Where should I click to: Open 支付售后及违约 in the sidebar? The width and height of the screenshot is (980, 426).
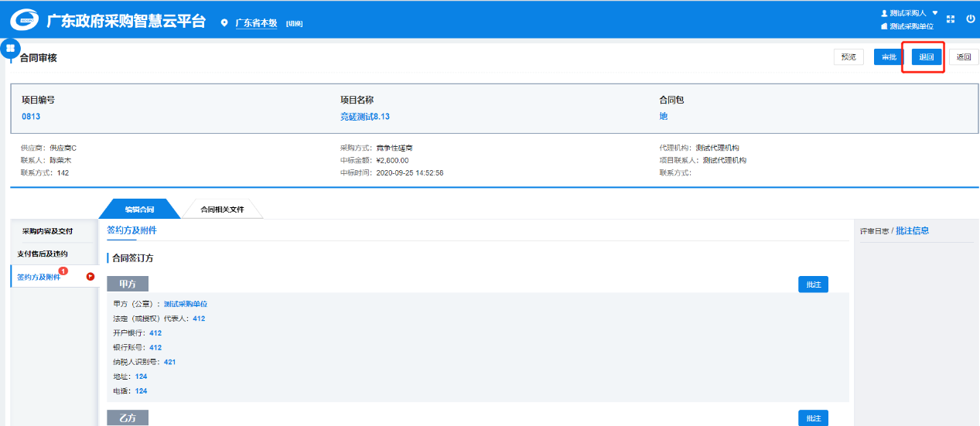coord(43,254)
